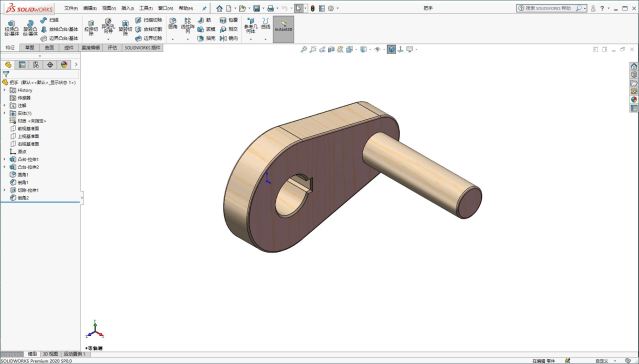Toggle the menu bar pin icon
This screenshot has width=639, height=364.
[x=204, y=8]
